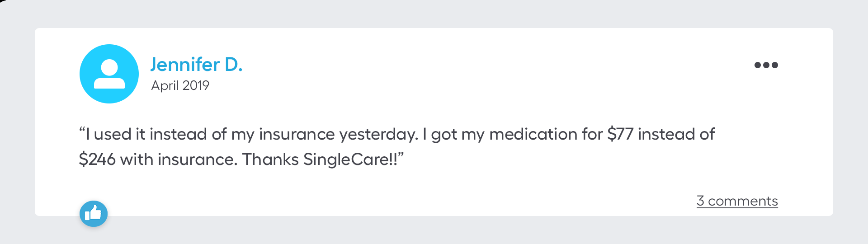This screenshot has height=244, width=868.
Task: Click the middle dot of the ellipsis icon
Action: (x=766, y=65)
